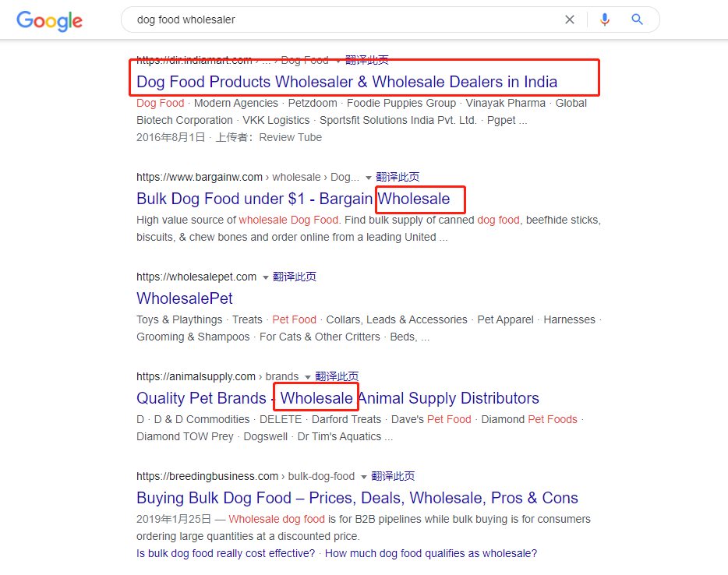Click 'How much dog food qualifies as wholesale?'
Screen dimensions: 728x575
point(430,553)
